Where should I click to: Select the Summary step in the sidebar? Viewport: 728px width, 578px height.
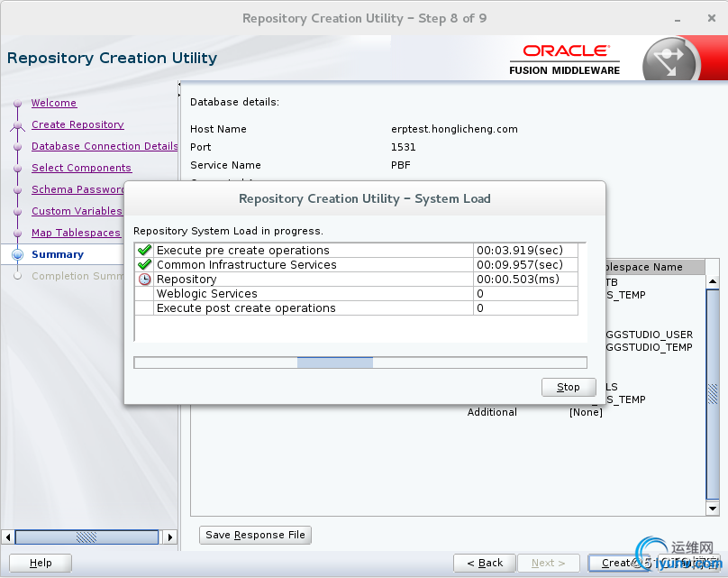click(x=58, y=254)
